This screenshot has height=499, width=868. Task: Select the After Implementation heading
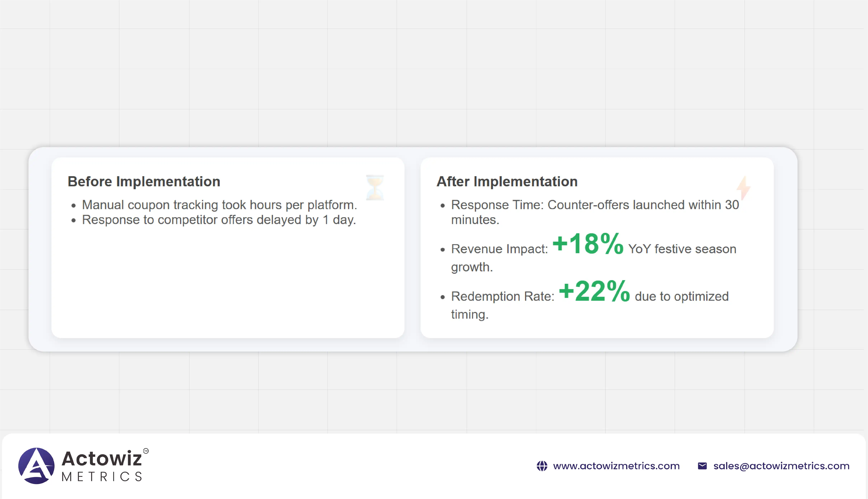[x=507, y=182]
